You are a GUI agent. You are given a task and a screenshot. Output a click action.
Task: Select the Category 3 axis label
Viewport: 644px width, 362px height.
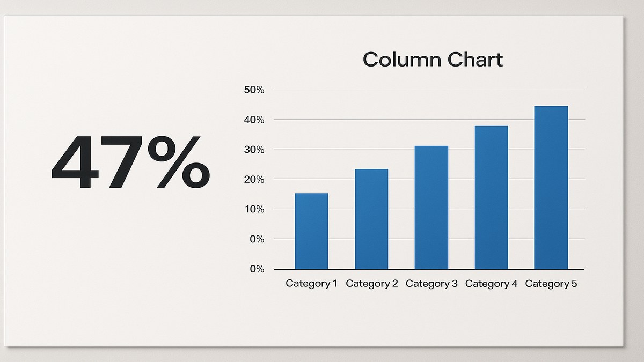click(x=431, y=284)
